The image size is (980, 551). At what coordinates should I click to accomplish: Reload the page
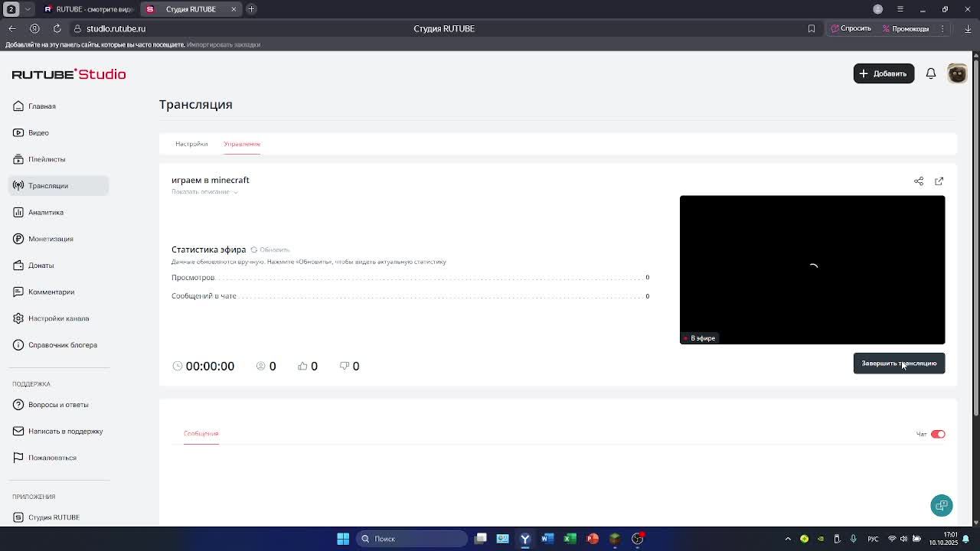point(57,28)
